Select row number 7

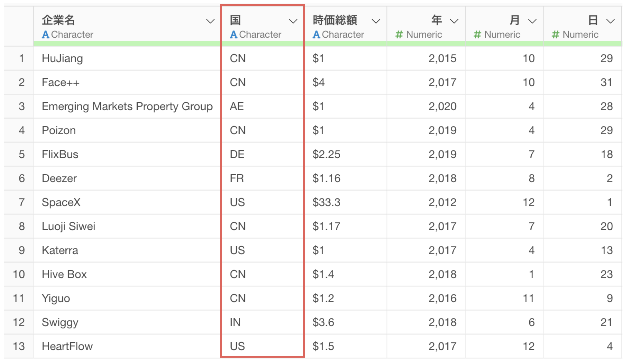19,202
